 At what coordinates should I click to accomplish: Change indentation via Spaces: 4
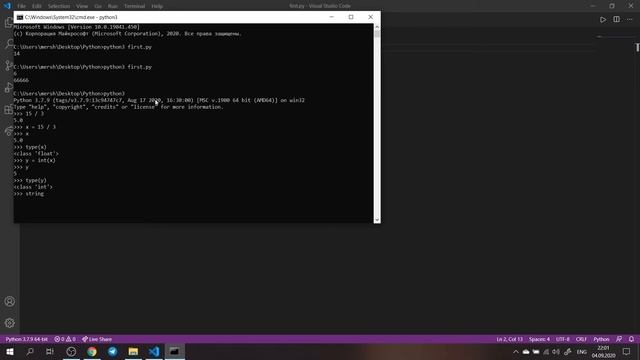tap(539, 339)
